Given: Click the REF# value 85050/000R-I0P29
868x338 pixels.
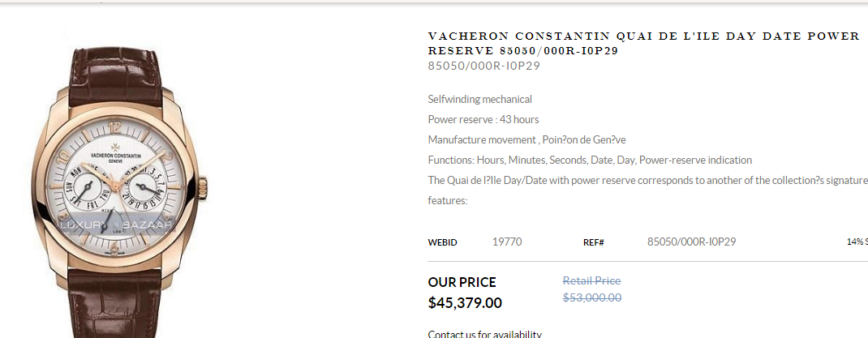Looking at the screenshot, I should pos(691,242).
